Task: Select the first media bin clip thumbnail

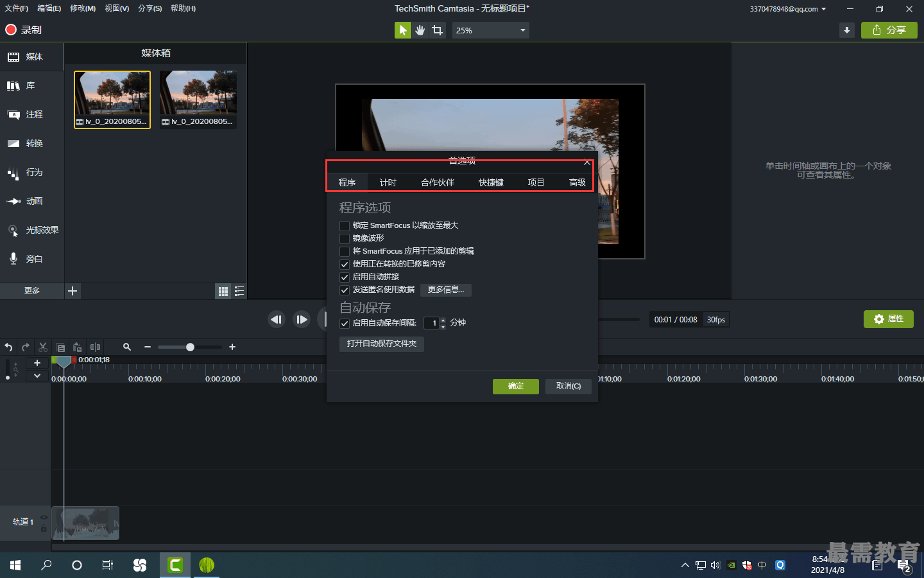Action: [x=112, y=100]
